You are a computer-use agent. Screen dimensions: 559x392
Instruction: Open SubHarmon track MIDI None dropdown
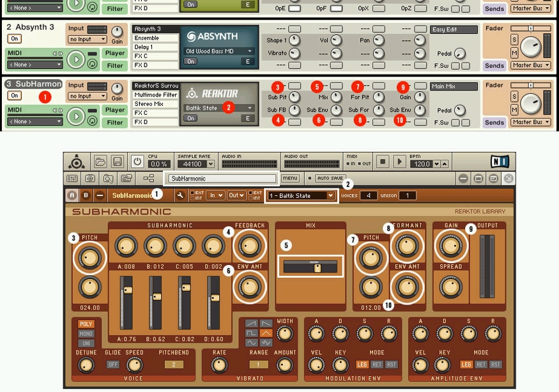(x=34, y=121)
